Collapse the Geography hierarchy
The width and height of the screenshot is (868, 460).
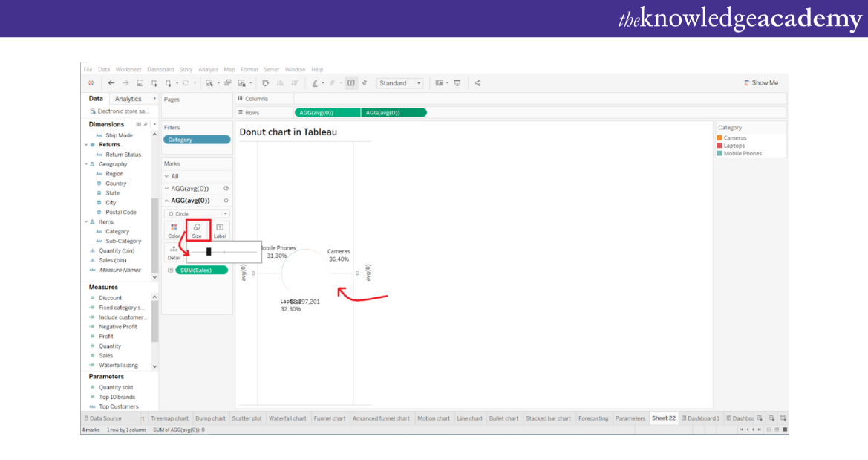pyautogui.click(x=86, y=164)
